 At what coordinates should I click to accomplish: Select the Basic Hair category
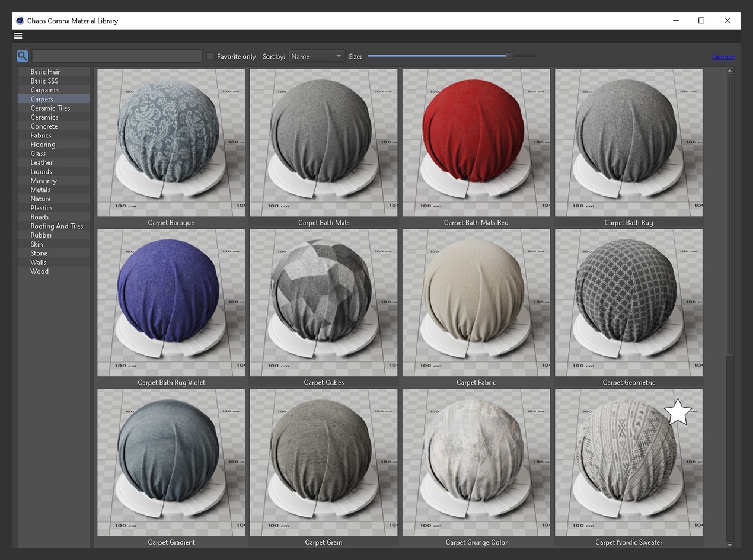53,72
